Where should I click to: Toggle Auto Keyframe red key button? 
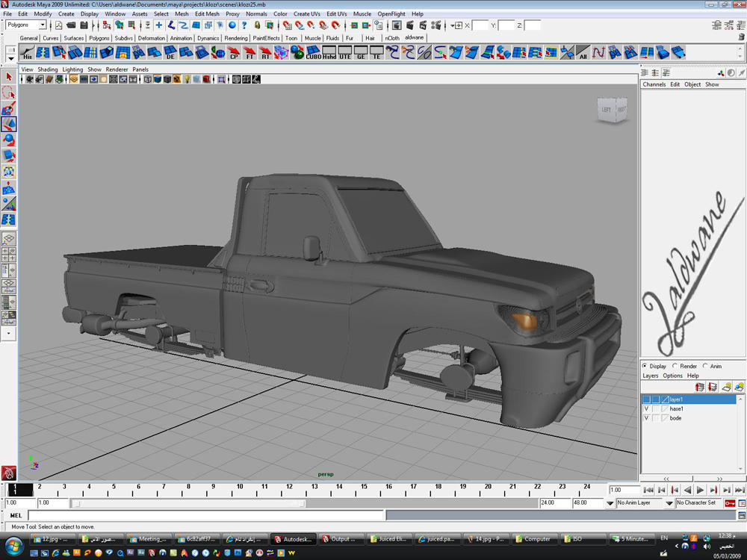tap(729, 503)
